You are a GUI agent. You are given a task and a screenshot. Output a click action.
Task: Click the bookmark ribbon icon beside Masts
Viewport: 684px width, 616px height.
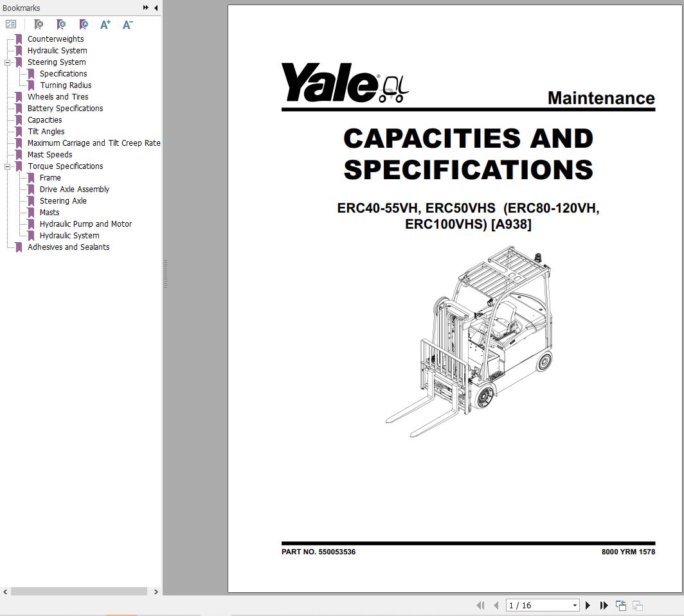pyautogui.click(x=31, y=213)
